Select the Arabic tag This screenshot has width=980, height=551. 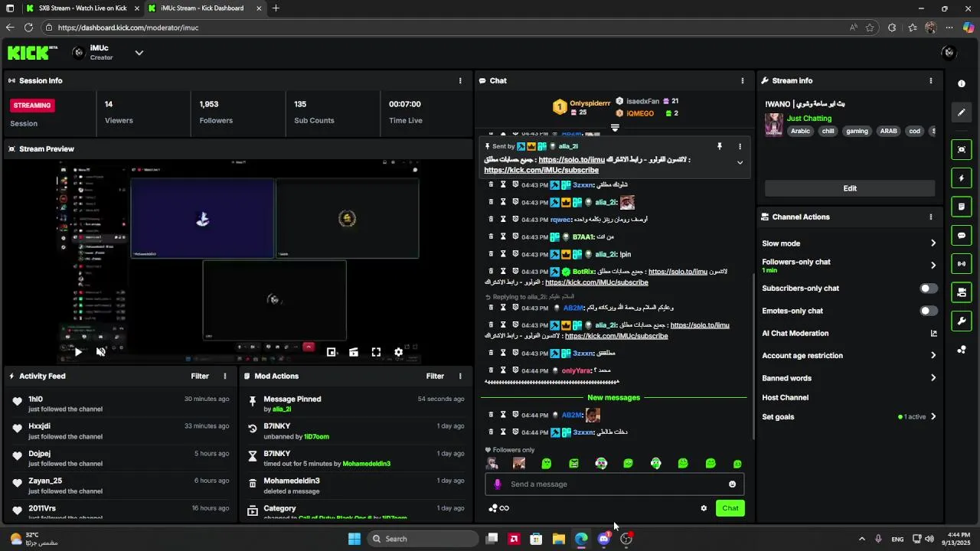pyautogui.click(x=800, y=131)
